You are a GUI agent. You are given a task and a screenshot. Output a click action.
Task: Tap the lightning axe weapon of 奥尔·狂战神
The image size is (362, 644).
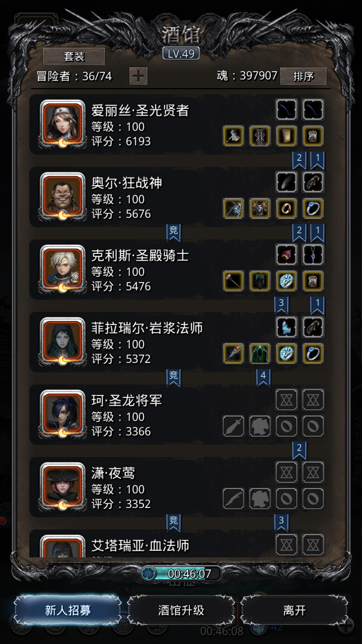pyautogui.click(x=233, y=209)
